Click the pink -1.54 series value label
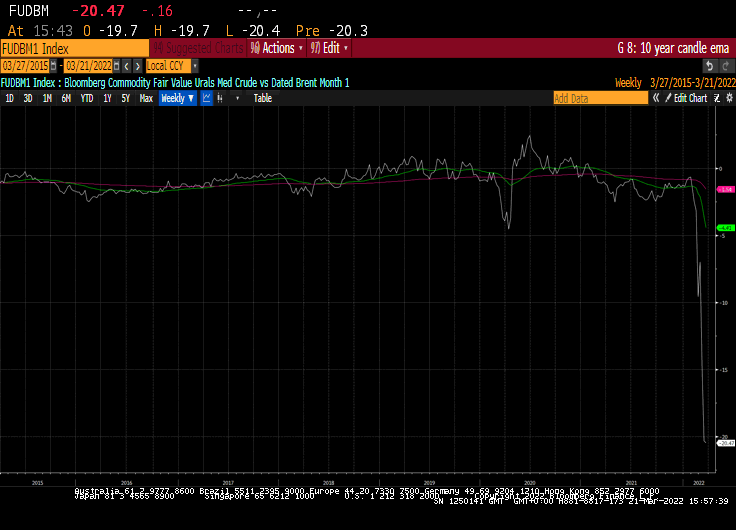This screenshot has width=736, height=530. click(x=726, y=189)
